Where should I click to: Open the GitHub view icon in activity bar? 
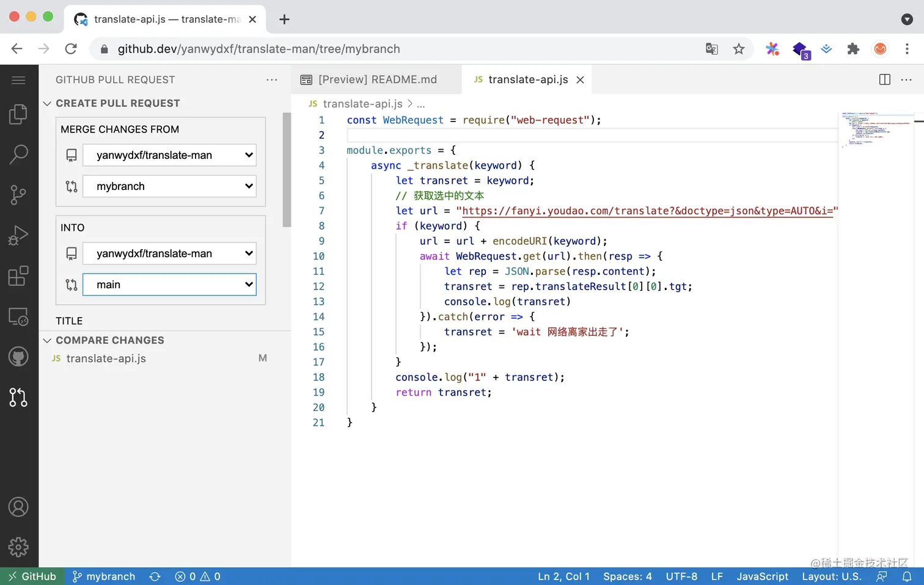[x=18, y=357]
